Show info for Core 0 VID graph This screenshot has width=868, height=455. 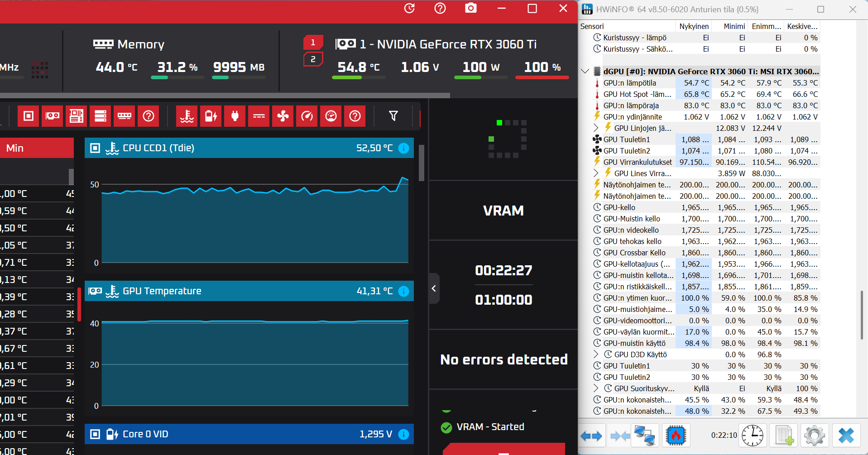403,434
